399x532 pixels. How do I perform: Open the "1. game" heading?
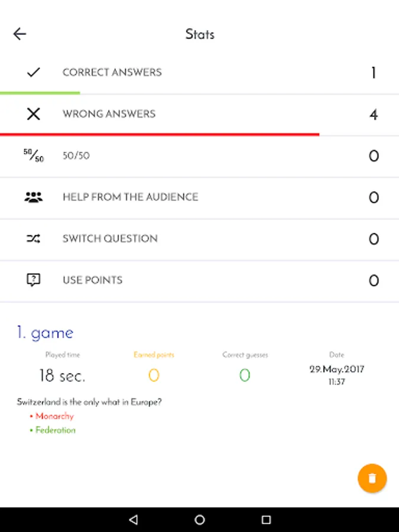tap(45, 333)
